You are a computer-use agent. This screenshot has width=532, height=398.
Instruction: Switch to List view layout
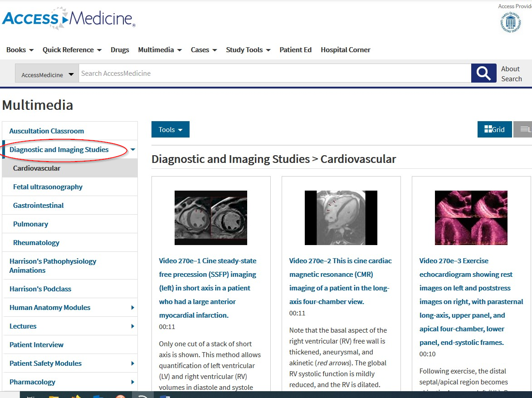tap(524, 129)
